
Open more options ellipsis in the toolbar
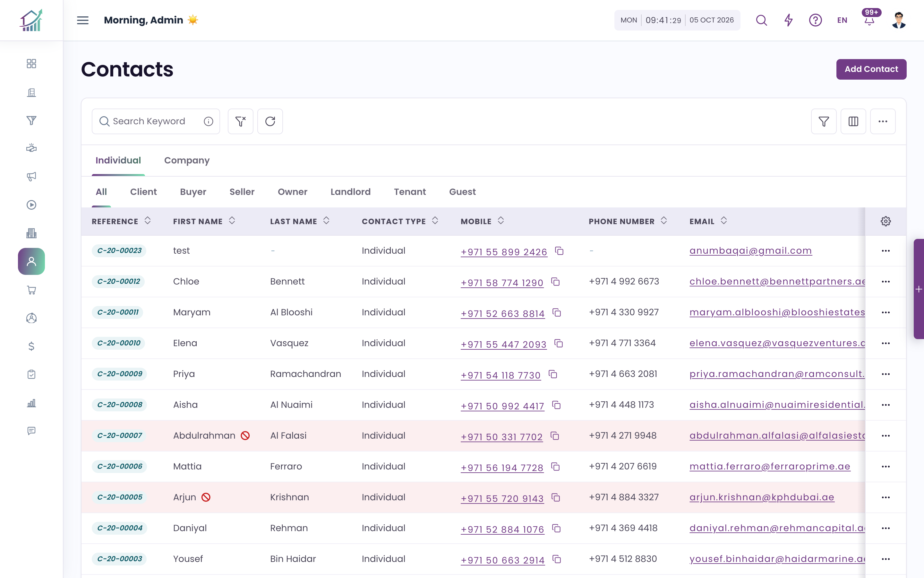(883, 122)
